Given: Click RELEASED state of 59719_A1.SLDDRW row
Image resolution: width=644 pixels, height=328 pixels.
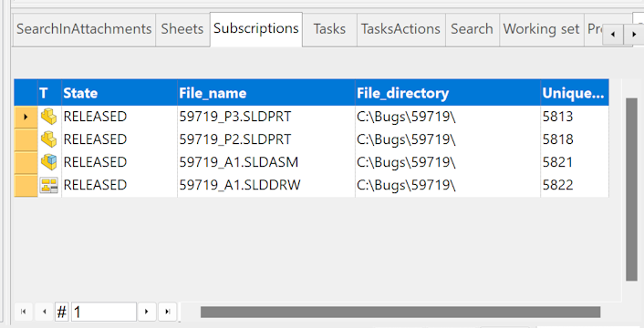Looking at the screenshot, I should 95,185.
